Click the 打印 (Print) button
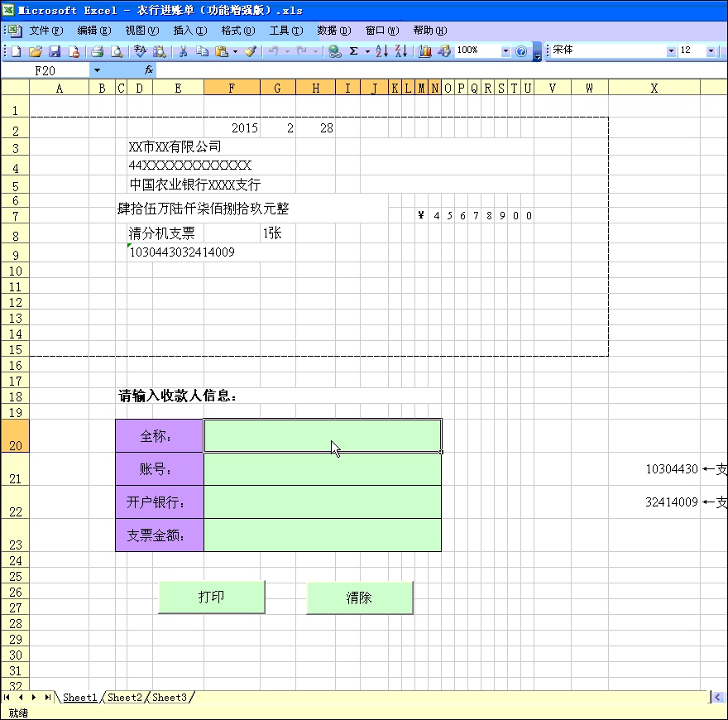Image resolution: width=728 pixels, height=720 pixels. click(x=212, y=598)
